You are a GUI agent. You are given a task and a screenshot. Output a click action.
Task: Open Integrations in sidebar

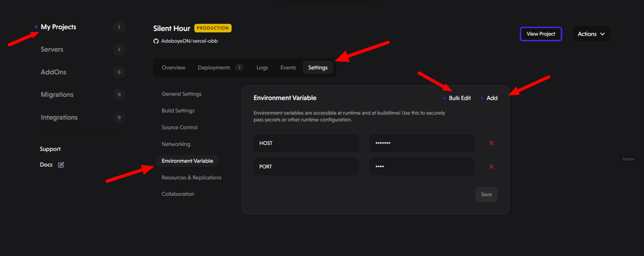[x=59, y=117]
